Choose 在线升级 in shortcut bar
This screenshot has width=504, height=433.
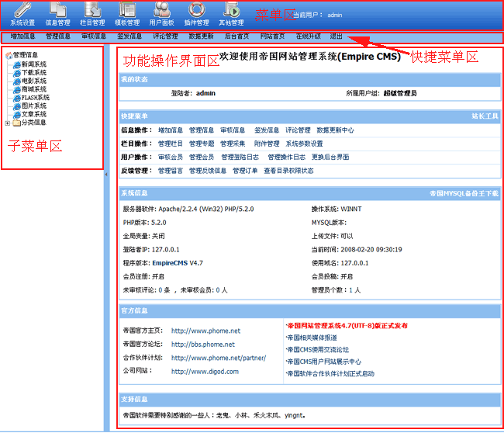click(x=309, y=36)
